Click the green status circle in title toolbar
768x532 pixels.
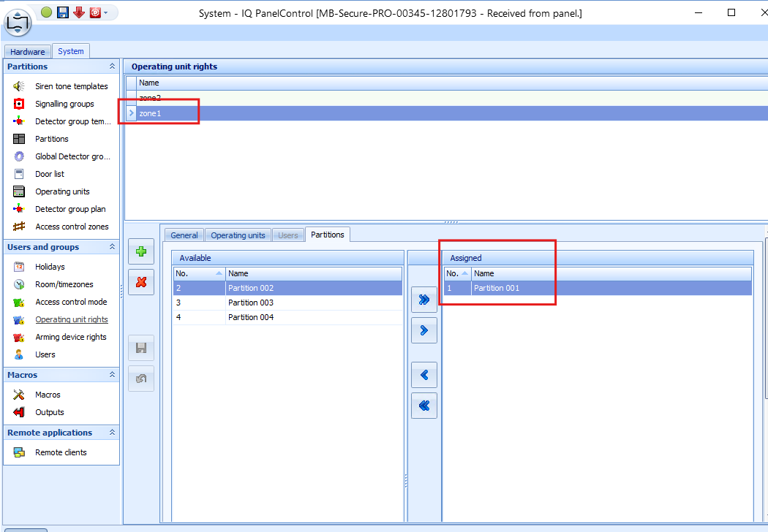tap(47, 12)
